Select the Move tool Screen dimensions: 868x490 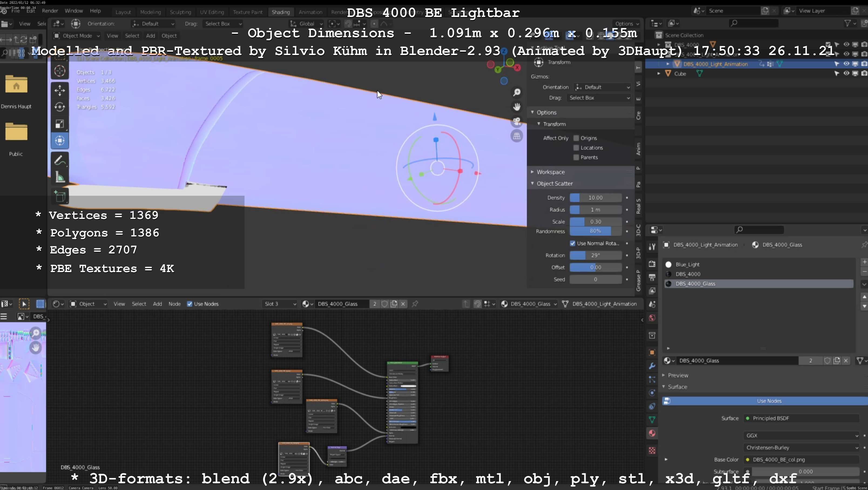pyautogui.click(x=60, y=90)
